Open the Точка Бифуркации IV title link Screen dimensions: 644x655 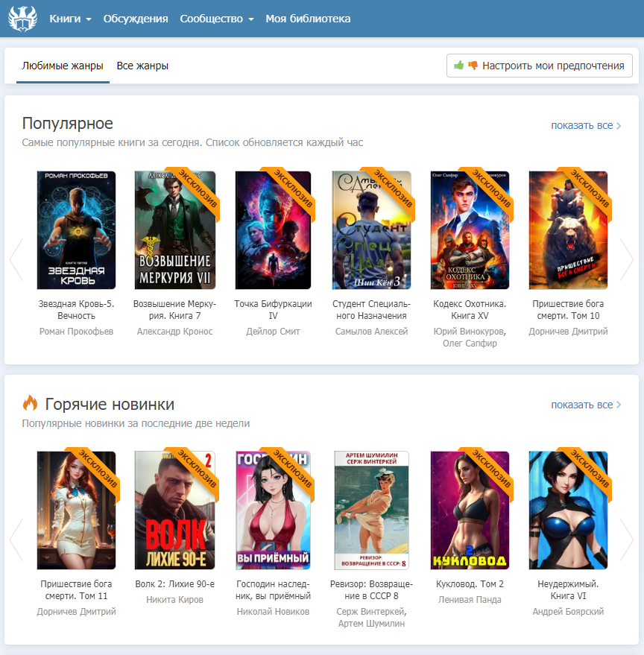[x=273, y=310]
